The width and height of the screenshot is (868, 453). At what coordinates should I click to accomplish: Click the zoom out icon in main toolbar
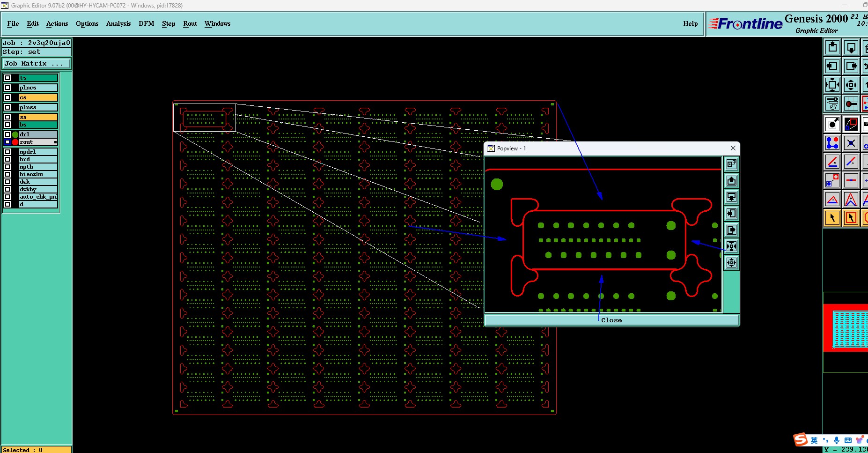851,85
